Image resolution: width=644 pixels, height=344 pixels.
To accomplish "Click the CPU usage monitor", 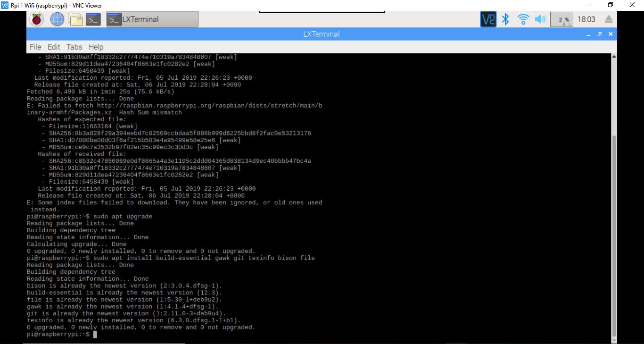I will tap(561, 19).
